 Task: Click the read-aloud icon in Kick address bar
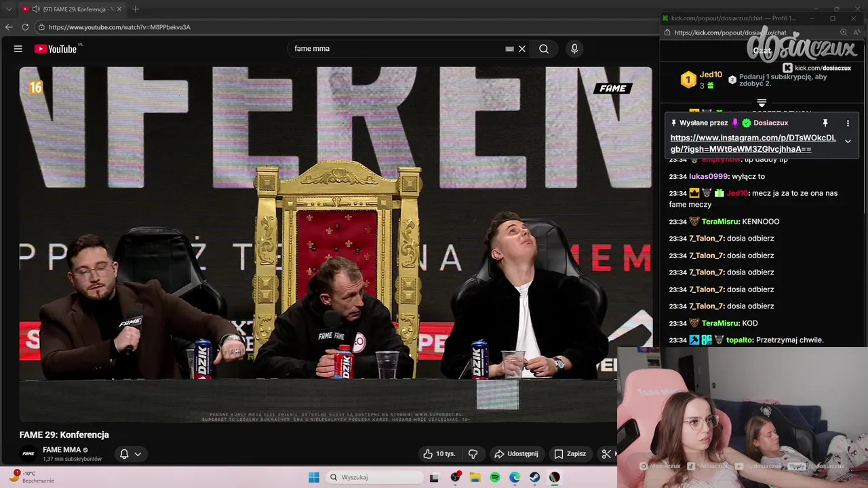pyautogui.click(x=857, y=33)
